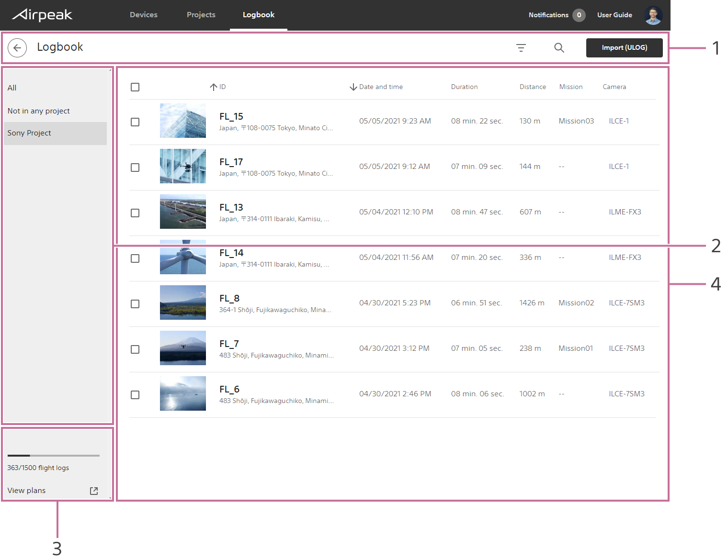Open Mission03 linked to FL_15
This screenshot has height=560, width=728.
576,121
